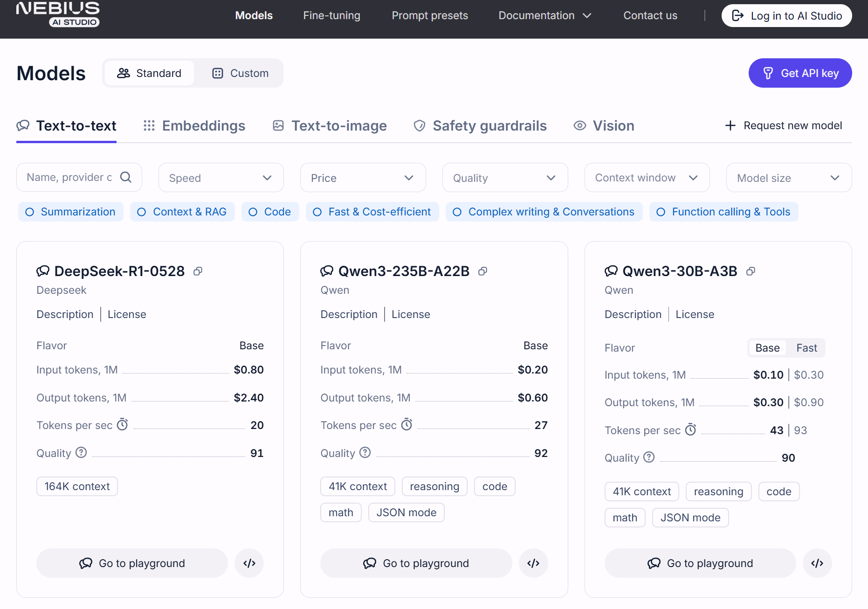Click the Quality help icon on Qwen3-235B card
This screenshot has width=868, height=609.
click(x=365, y=452)
